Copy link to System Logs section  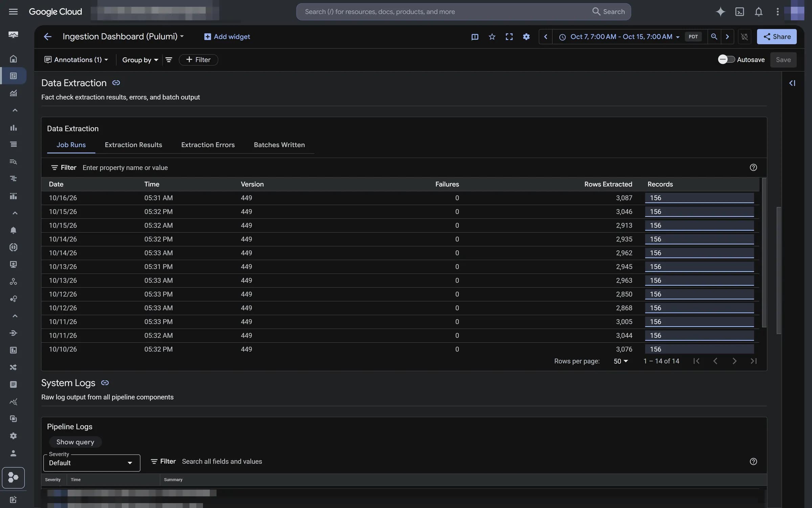[105, 383]
